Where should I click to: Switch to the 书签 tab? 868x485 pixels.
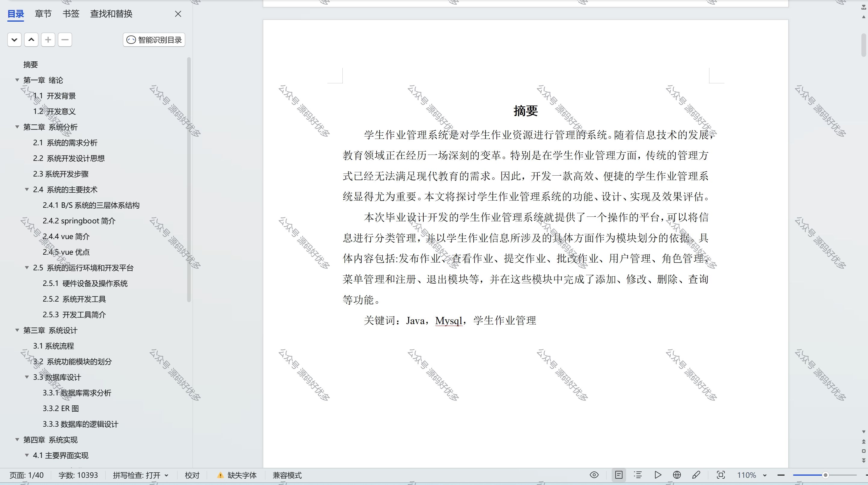[71, 14]
